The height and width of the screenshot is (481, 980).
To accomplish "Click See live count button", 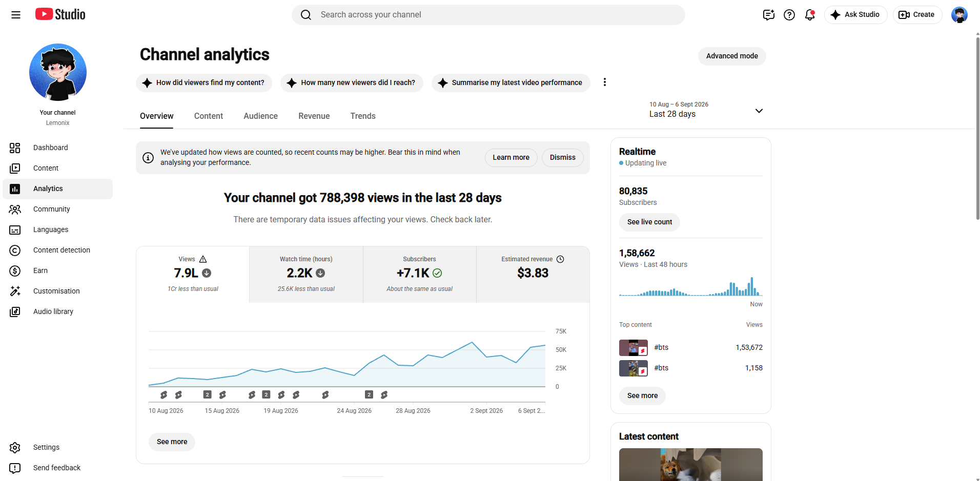I will tap(649, 222).
